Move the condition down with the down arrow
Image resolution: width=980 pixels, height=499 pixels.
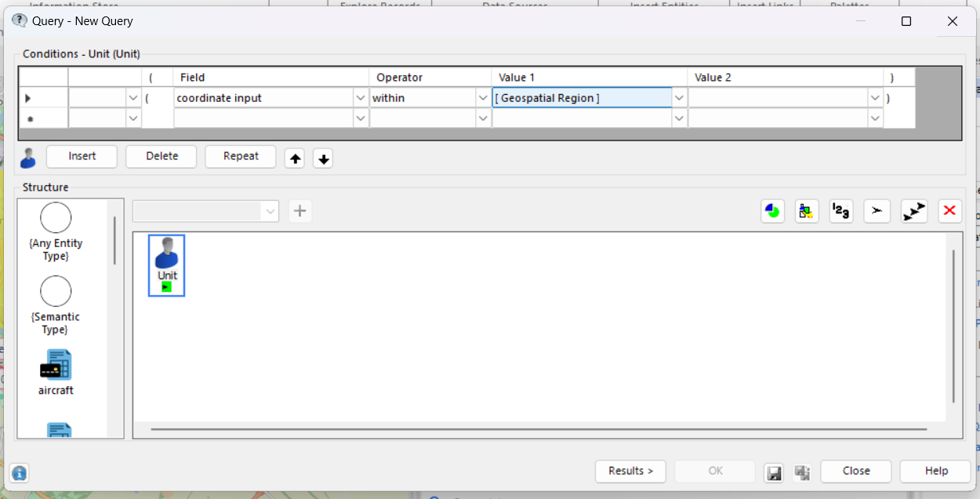tap(323, 158)
